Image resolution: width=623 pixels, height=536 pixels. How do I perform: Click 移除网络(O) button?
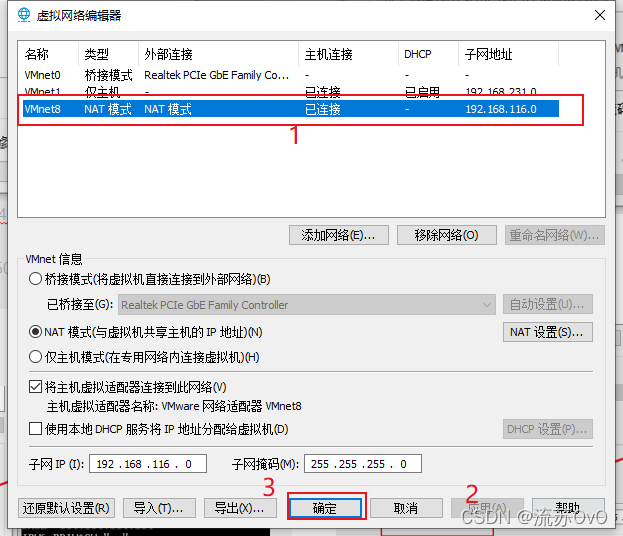[x=447, y=235]
